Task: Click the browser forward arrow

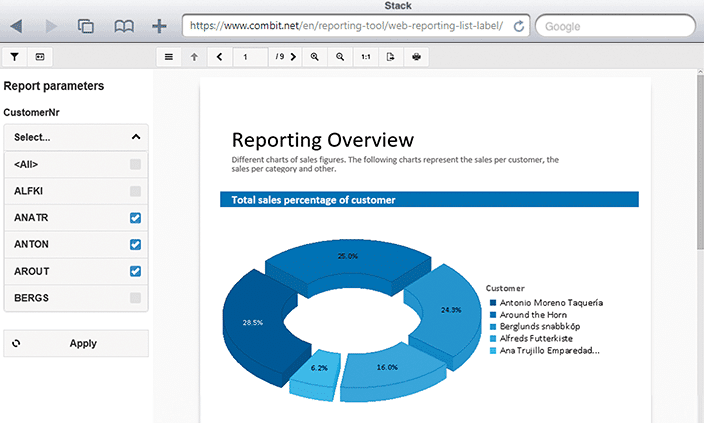Action: pos(51,26)
